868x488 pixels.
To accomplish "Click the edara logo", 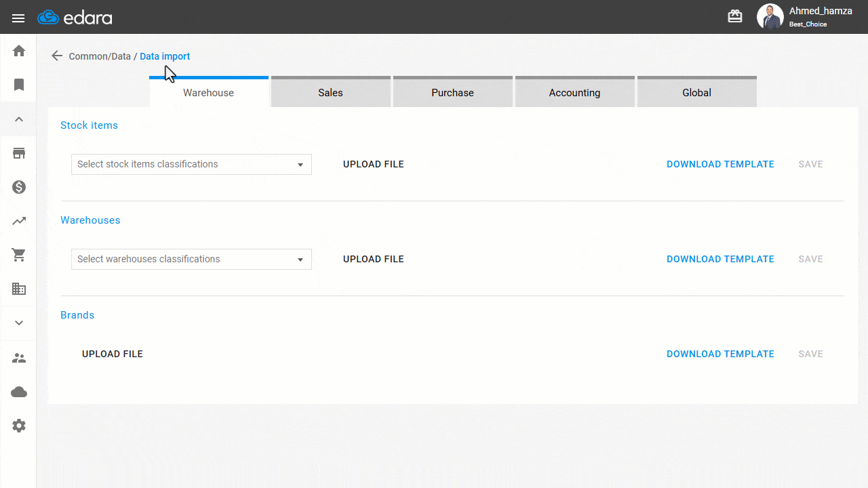I will coord(75,18).
